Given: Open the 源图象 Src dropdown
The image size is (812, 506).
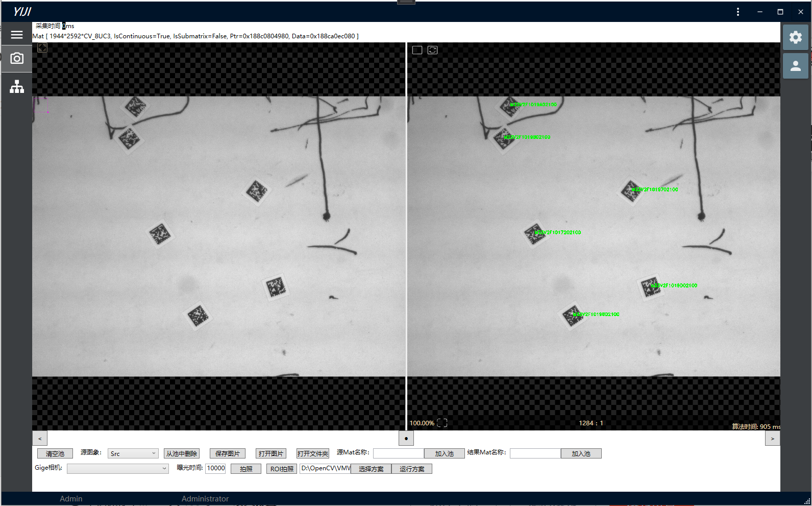Looking at the screenshot, I should 133,453.
